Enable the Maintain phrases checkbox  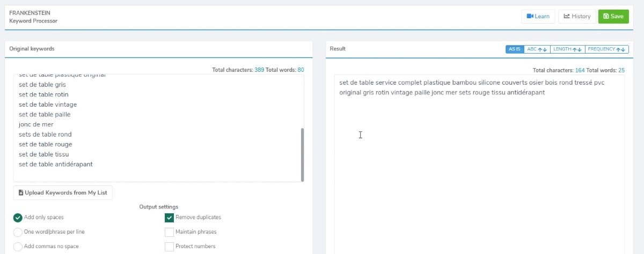click(169, 232)
